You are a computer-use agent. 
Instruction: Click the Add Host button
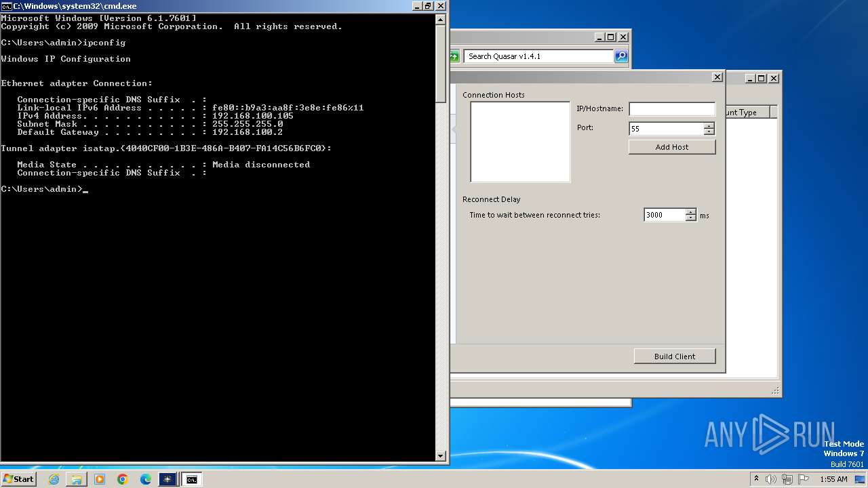tap(672, 147)
